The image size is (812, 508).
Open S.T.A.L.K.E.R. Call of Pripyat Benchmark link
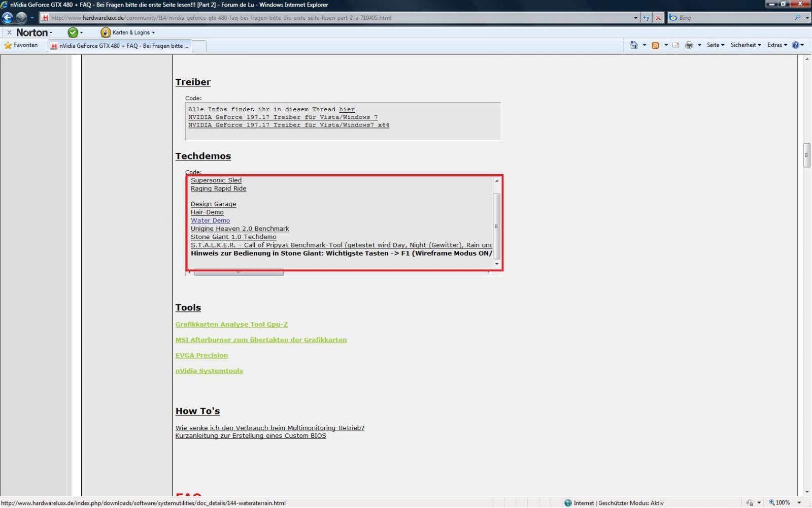[x=342, y=245]
